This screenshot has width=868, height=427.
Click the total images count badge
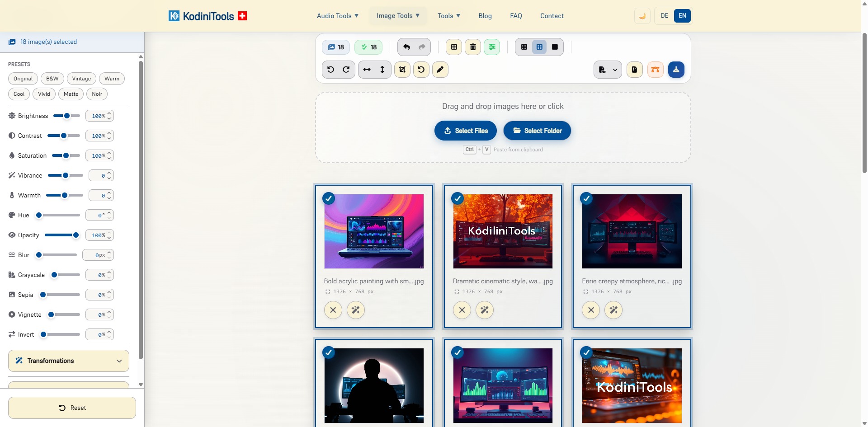(x=336, y=47)
